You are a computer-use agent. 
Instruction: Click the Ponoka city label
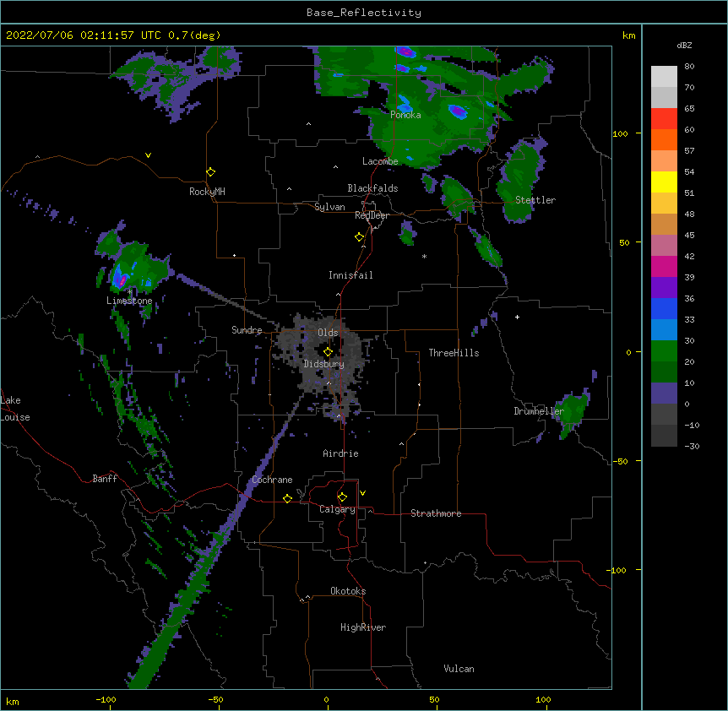405,115
